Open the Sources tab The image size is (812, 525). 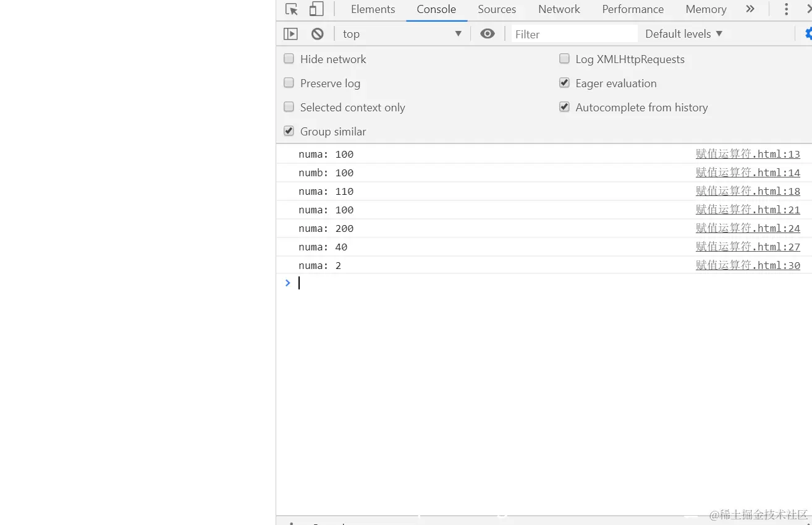click(x=497, y=9)
